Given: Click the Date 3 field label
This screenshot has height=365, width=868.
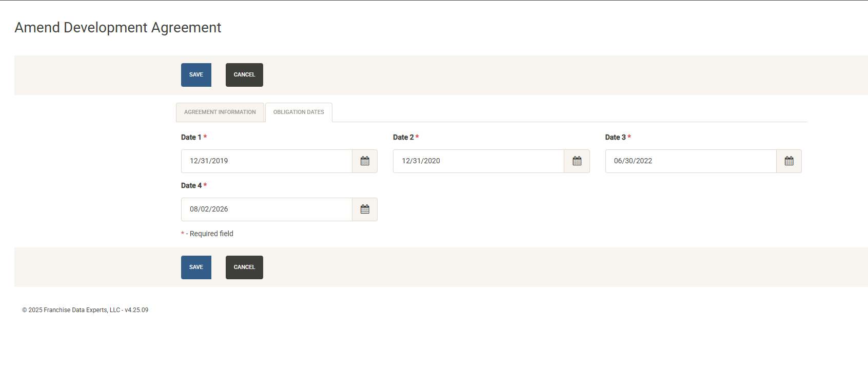Looking at the screenshot, I should [x=615, y=137].
